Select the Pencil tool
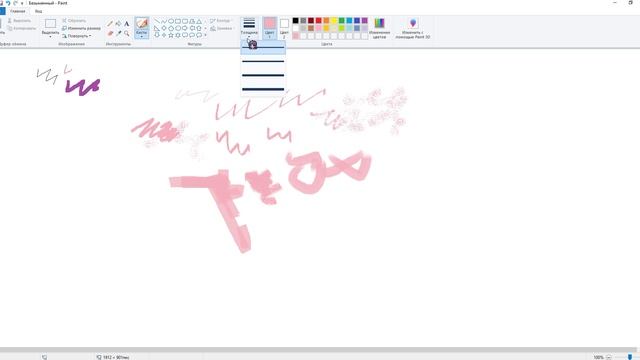Screen dimensions: 640x360 pos(110,24)
